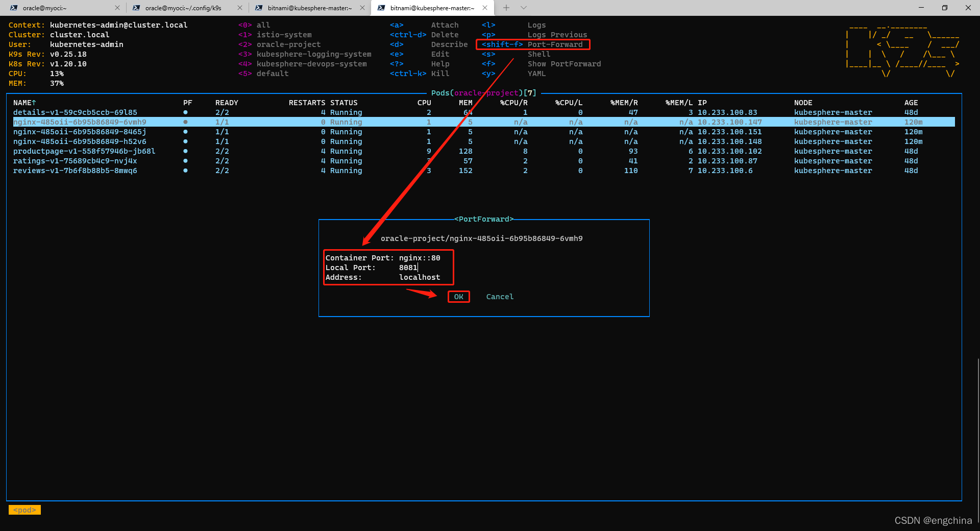Confirm the PortForward dialog with OK
Screen dimensions: 980x531
click(459, 297)
